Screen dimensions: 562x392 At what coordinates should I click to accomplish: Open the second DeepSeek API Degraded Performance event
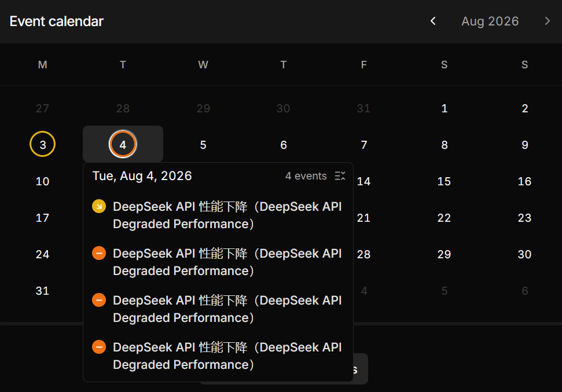(x=227, y=262)
